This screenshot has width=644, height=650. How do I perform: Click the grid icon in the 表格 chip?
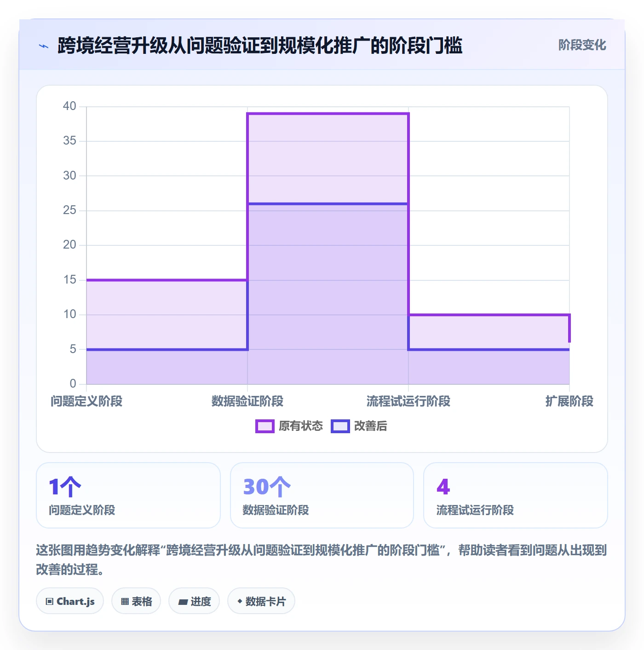pos(125,601)
